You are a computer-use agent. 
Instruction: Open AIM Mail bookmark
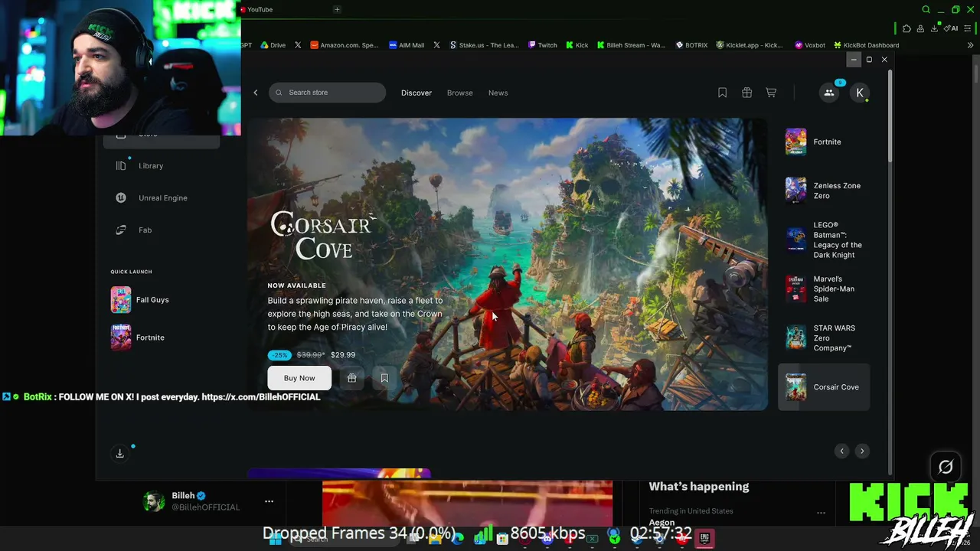(407, 45)
